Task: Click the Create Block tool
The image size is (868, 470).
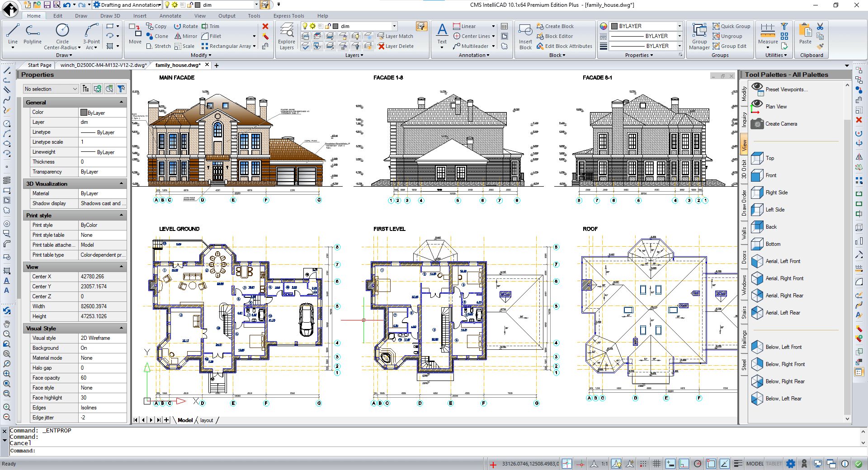Action: [x=555, y=26]
